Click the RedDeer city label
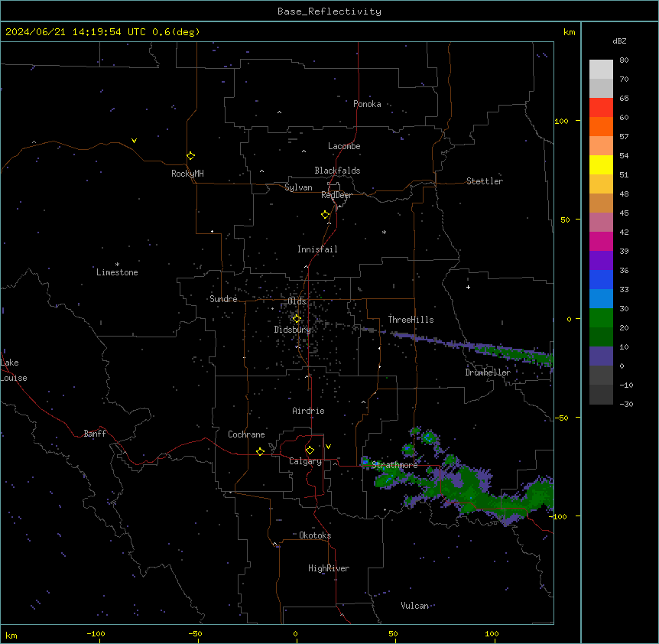This screenshot has width=659, height=644. pos(336,195)
